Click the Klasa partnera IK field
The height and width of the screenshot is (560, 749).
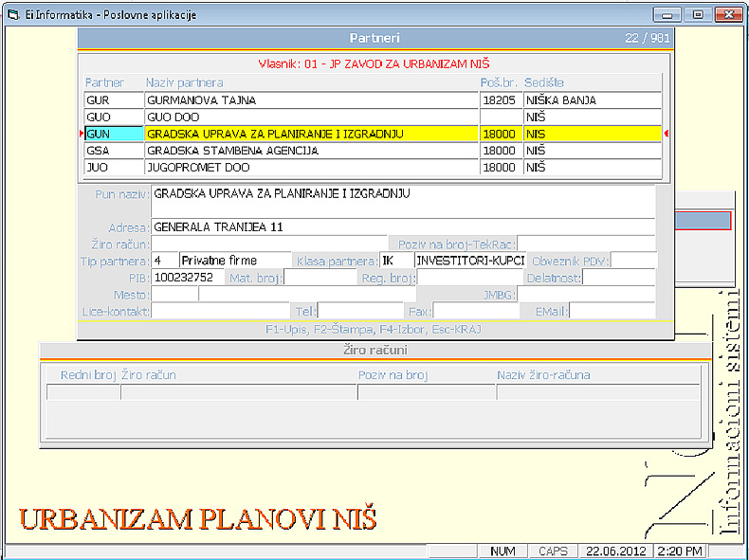coord(395,261)
